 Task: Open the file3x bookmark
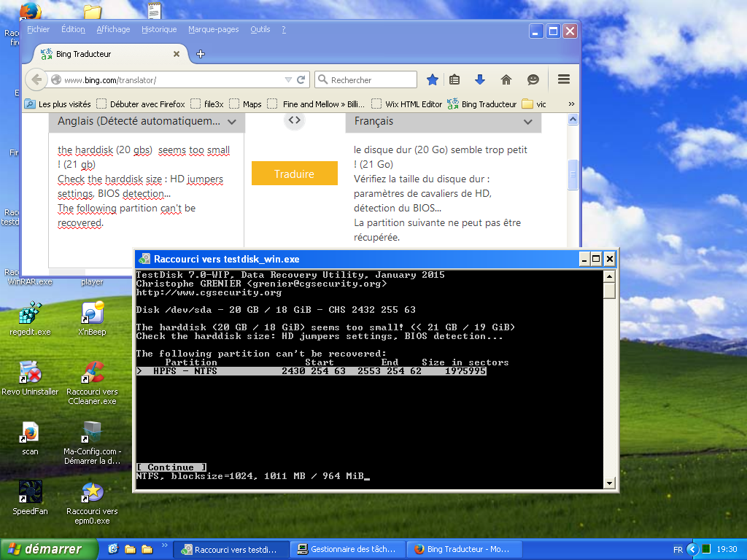pyautogui.click(x=207, y=104)
